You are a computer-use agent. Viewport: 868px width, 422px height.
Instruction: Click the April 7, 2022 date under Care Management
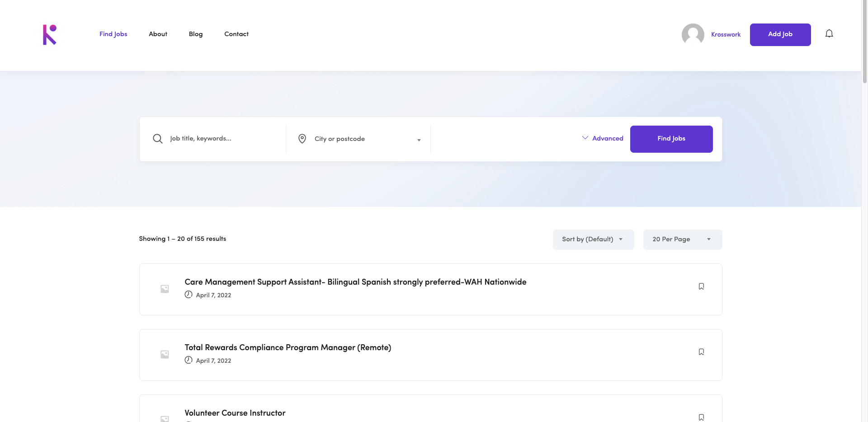tap(213, 295)
